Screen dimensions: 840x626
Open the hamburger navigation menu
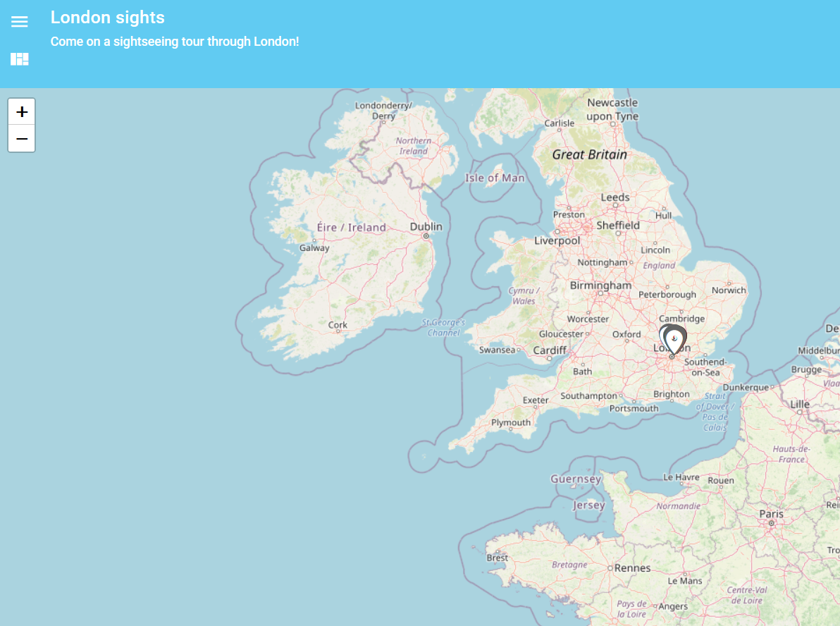pos(20,22)
